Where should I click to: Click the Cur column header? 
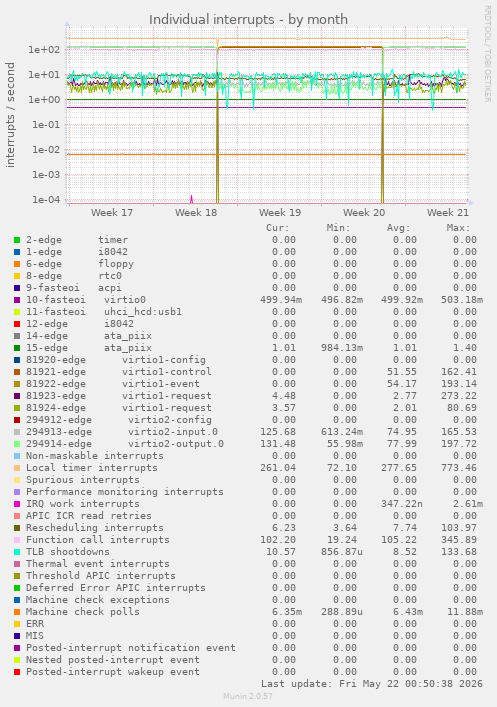[x=278, y=228]
